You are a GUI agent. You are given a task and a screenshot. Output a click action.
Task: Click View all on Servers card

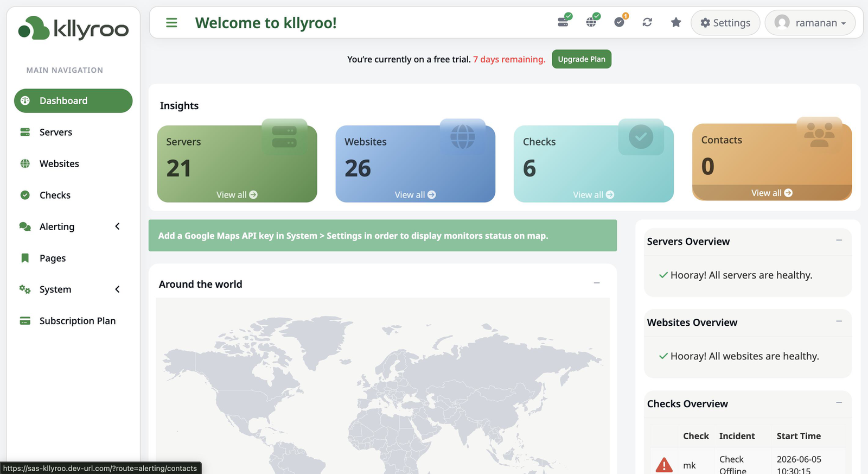tap(237, 195)
